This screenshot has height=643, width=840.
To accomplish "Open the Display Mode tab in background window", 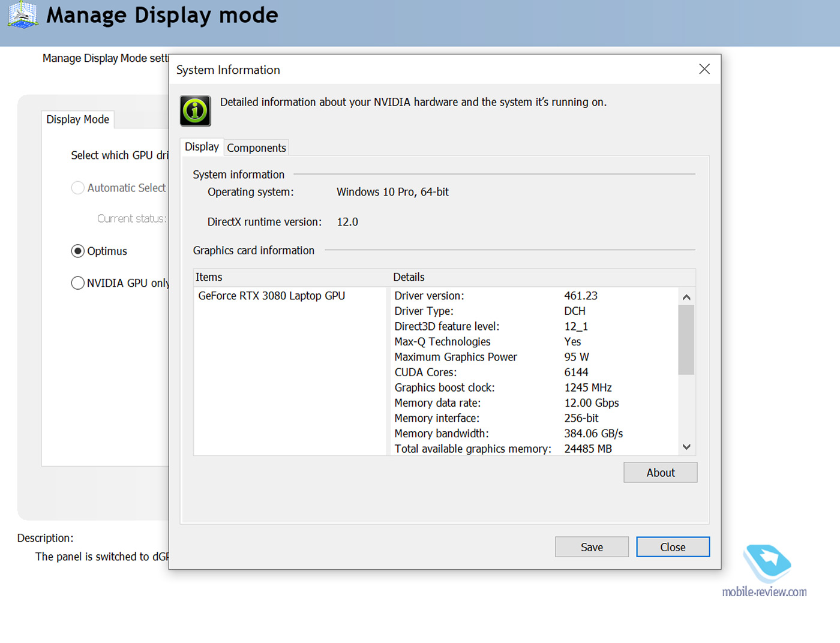I will pos(78,119).
